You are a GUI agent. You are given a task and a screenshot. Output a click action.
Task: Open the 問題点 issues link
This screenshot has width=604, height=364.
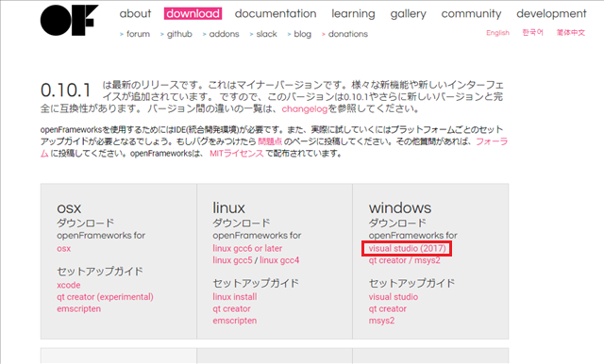270,141
